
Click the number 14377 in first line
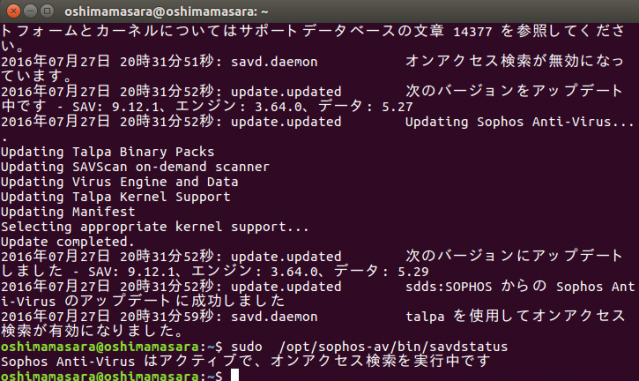point(473,31)
